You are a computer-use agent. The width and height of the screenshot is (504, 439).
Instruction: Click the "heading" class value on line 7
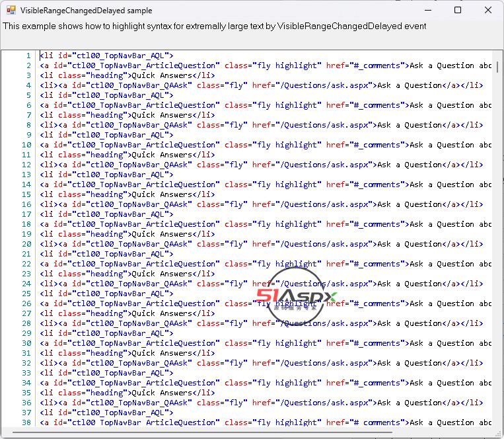[106, 115]
